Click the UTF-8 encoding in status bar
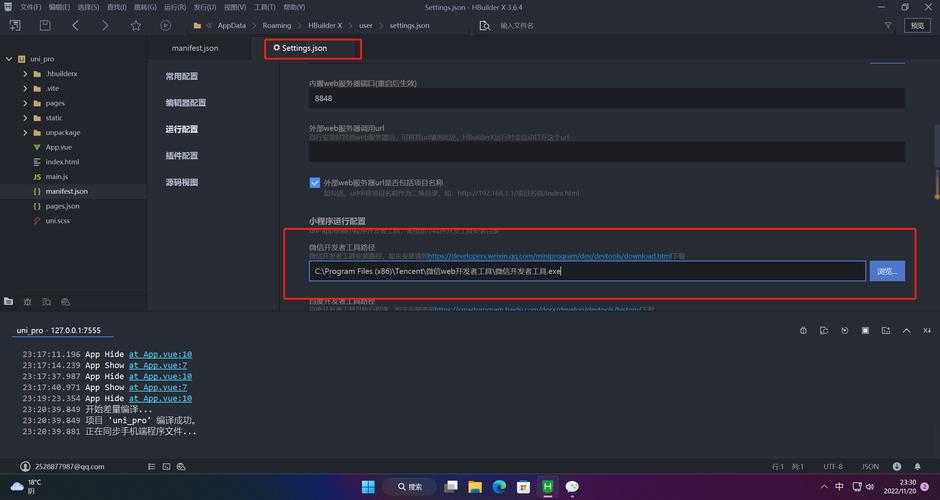The width and height of the screenshot is (940, 500). tap(833, 466)
